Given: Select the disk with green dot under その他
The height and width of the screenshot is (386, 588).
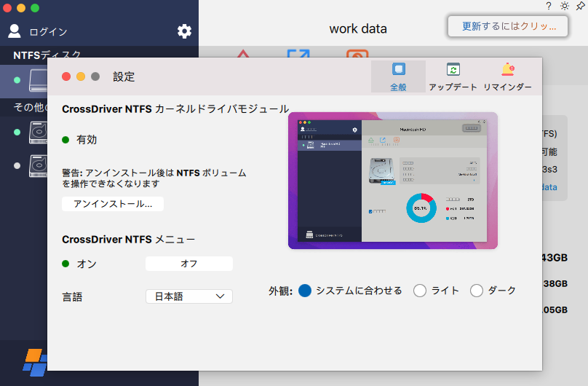Looking at the screenshot, I should (24, 132).
